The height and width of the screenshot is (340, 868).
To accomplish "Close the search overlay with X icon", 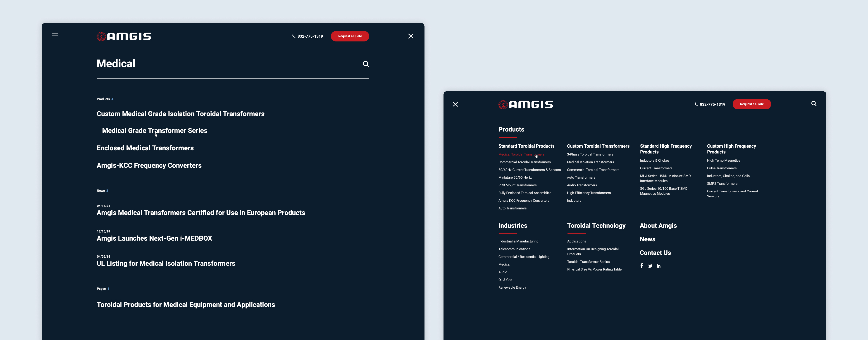I will pos(410,36).
